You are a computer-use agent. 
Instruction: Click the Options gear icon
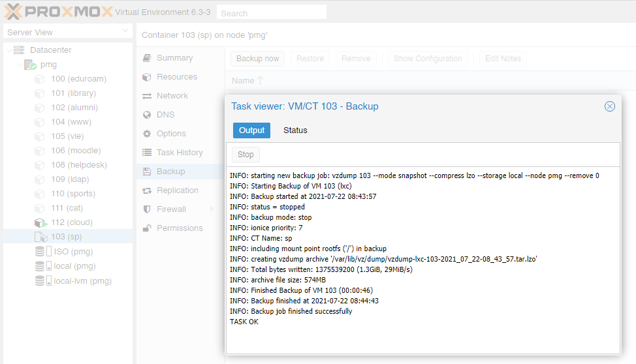coord(147,134)
